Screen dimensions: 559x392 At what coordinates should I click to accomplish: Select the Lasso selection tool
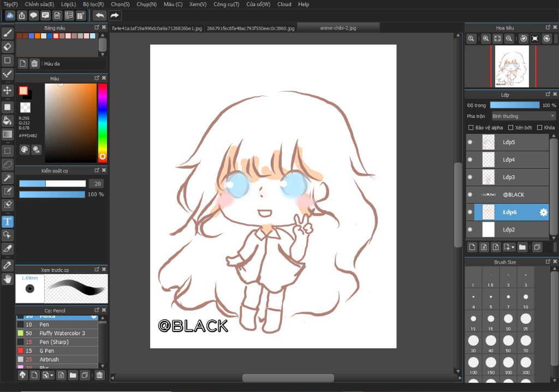8,164
